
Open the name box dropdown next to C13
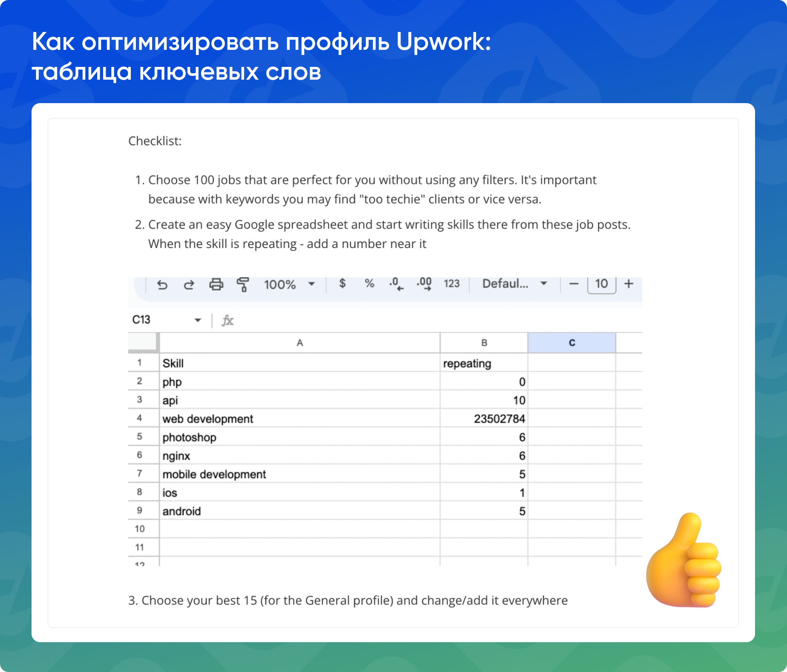pyautogui.click(x=198, y=320)
